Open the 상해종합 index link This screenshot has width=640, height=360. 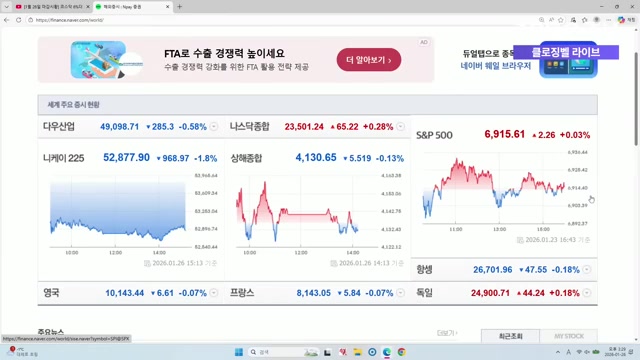pos(246,158)
